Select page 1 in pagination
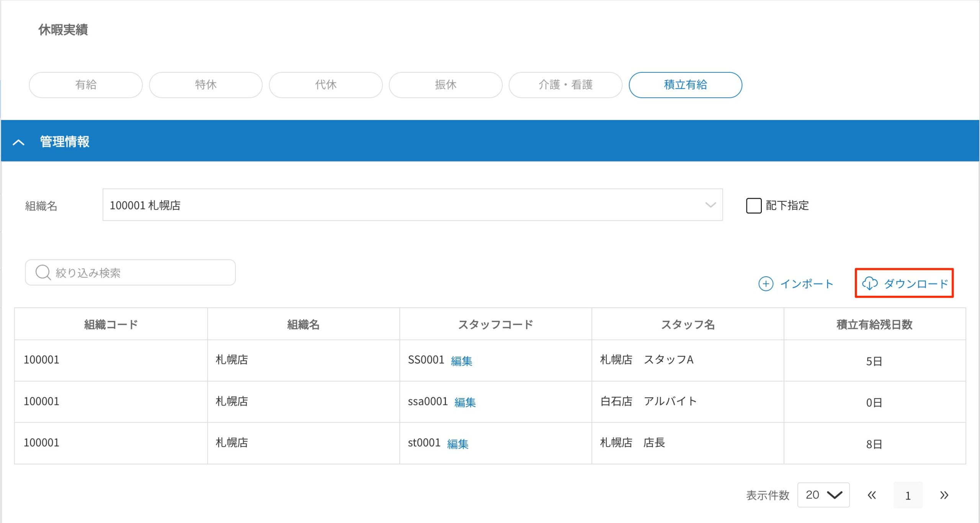 908,495
